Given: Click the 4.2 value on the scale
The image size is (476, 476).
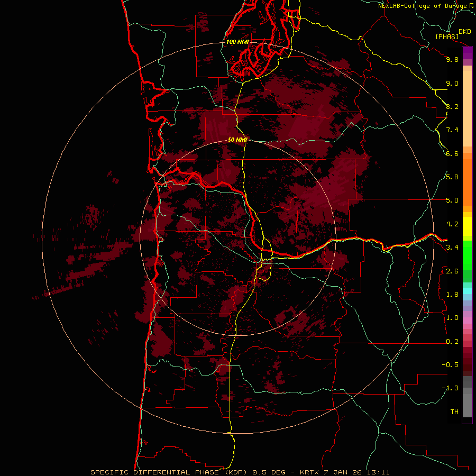Looking at the screenshot, I should coord(452,224).
